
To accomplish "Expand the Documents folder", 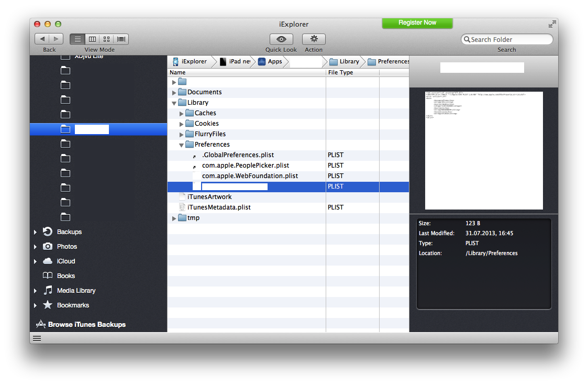I will pos(174,92).
